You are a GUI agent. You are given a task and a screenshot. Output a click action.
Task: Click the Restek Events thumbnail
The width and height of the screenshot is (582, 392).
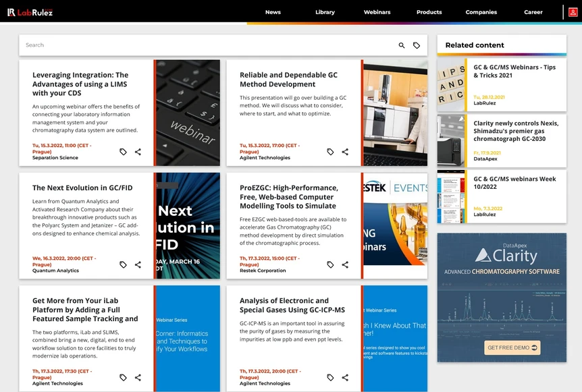(x=395, y=225)
